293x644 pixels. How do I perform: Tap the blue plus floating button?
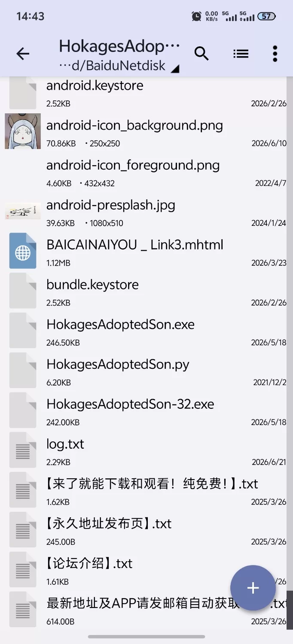pyautogui.click(x=253, y=588)
